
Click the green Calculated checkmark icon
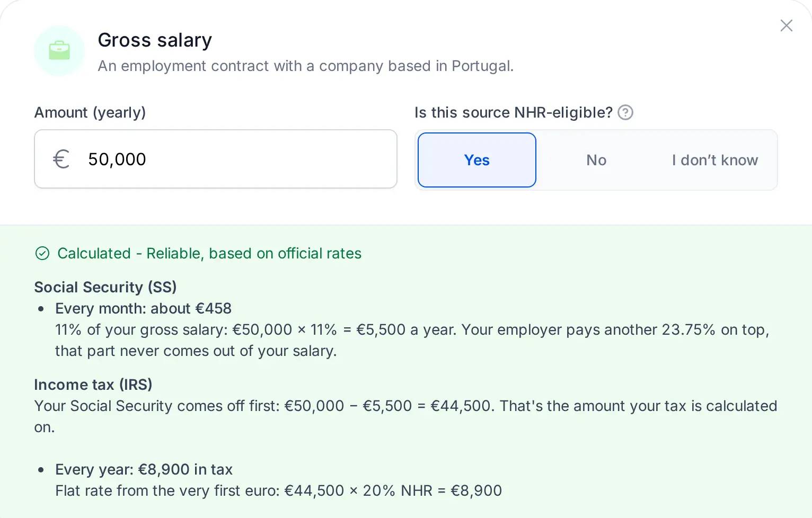[x=42, y=254]
